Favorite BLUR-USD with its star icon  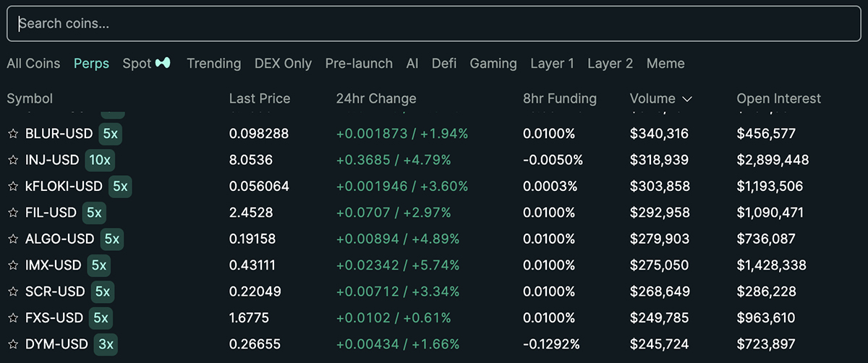point(12,134)
